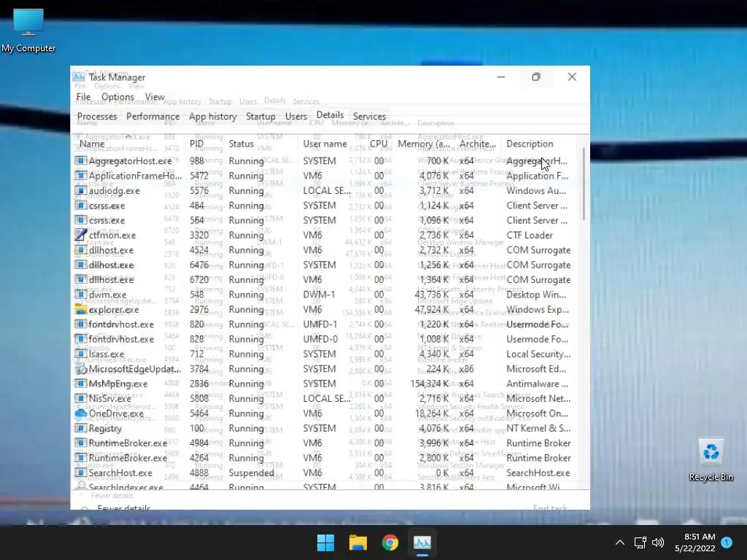Click the Suspended status of SearchHost.exe
Viewport: 747px width, 560px height.
251,472
